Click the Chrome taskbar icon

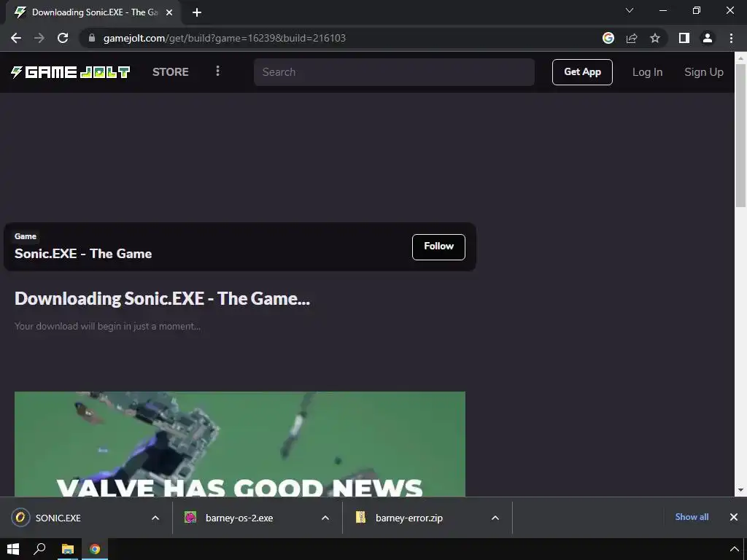tap(95, 549)
